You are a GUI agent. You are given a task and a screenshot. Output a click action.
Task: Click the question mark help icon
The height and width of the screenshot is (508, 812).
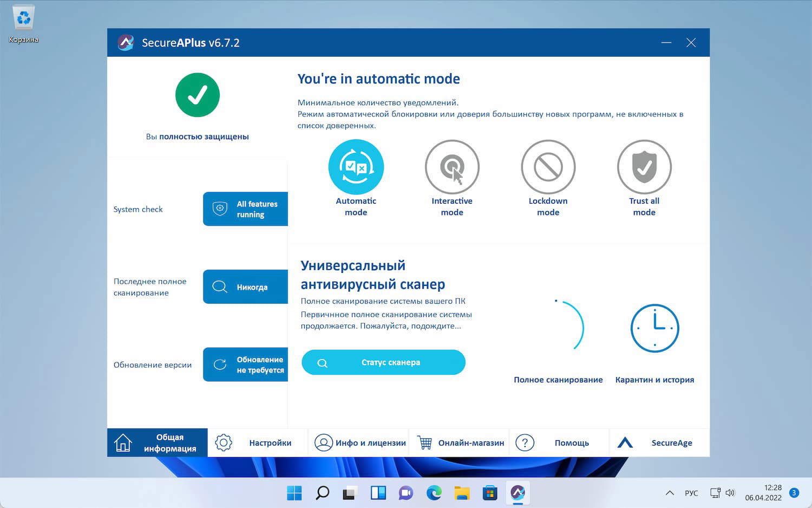tap(525, 442)
